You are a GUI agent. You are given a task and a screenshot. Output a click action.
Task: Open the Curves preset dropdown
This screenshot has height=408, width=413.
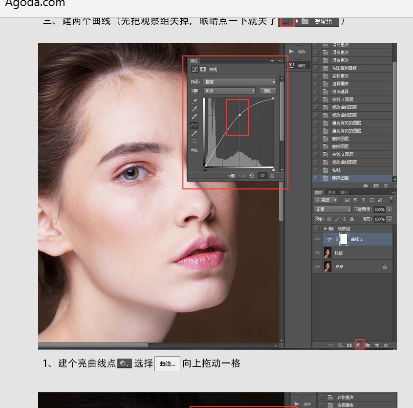[240, 82]
